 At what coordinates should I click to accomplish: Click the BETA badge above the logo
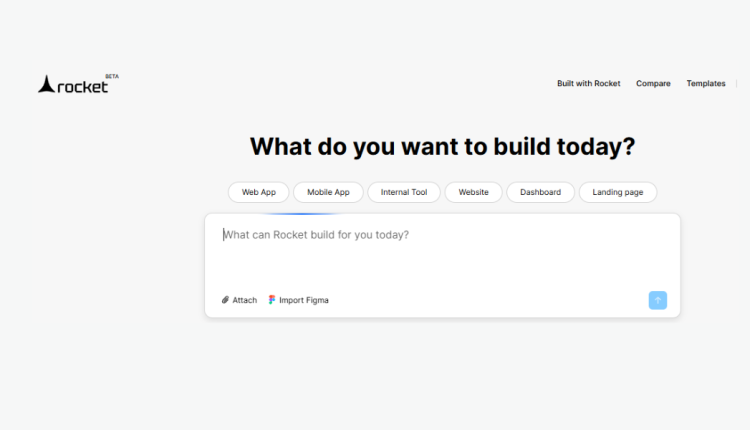coord(111,76)
